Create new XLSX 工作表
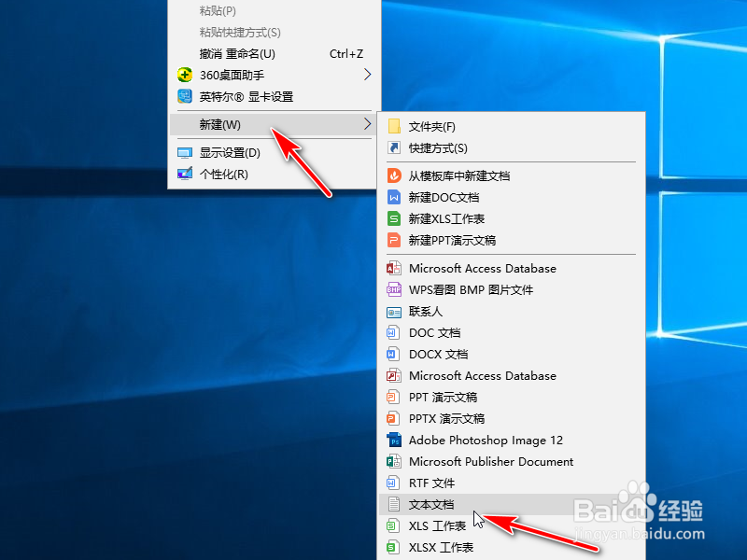 [511, 547]
